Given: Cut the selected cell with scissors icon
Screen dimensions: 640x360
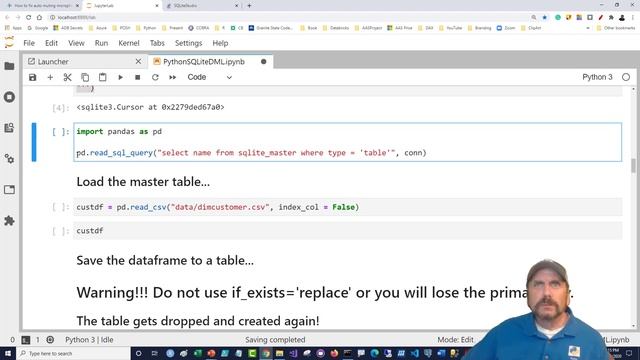Looking at the screenshot, I should [67, 77].
